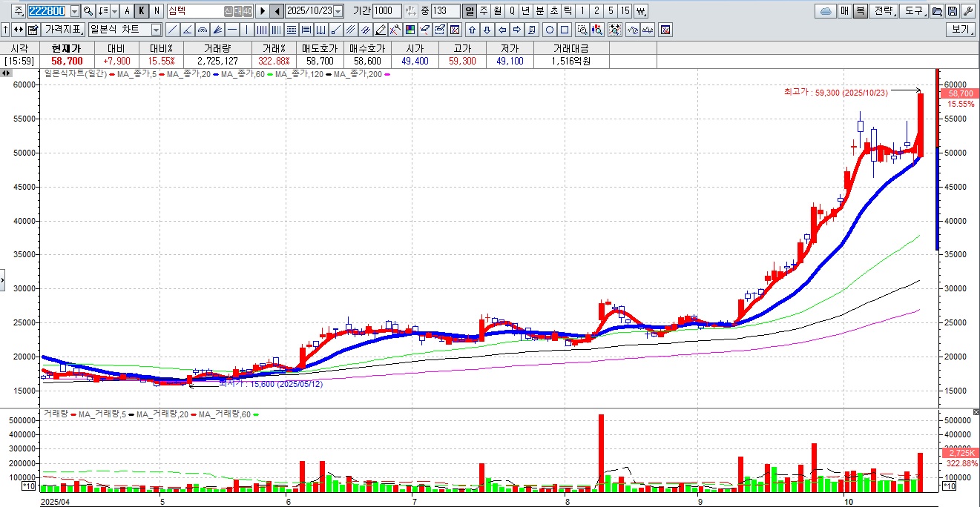Toggle the 복 button

860,11
